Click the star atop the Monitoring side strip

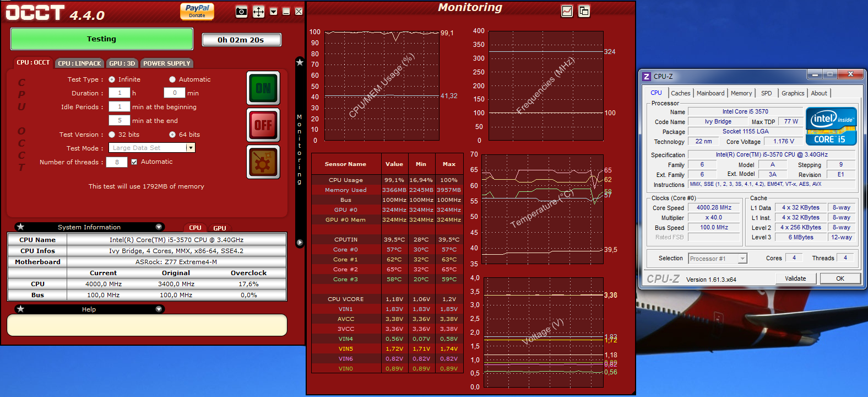[300, 62]
